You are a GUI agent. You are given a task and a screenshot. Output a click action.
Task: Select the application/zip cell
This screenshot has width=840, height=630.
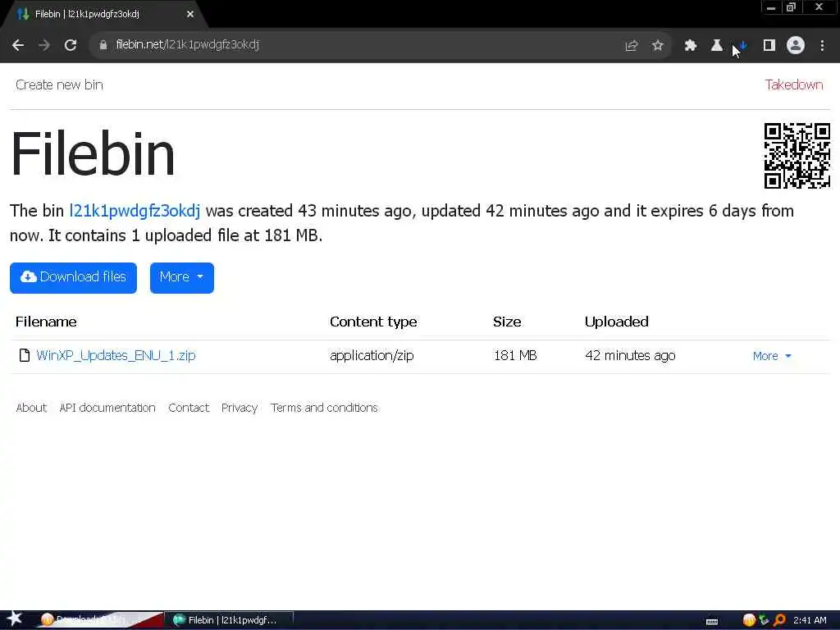pyautogui.click(x=372, y=355)
